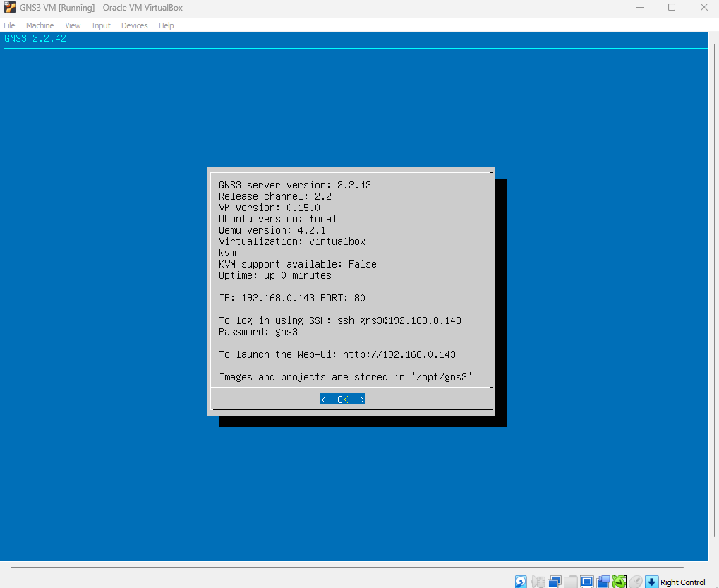
Task: Click the shared folders indicator icon
Action: [571, 582]
